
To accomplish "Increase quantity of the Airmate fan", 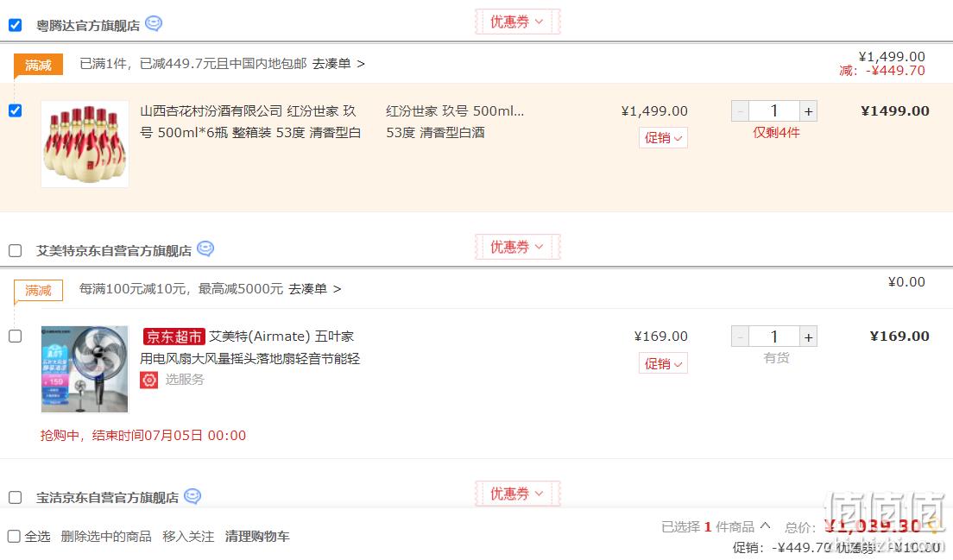I will pyautogui.click(x=808, y=337).
